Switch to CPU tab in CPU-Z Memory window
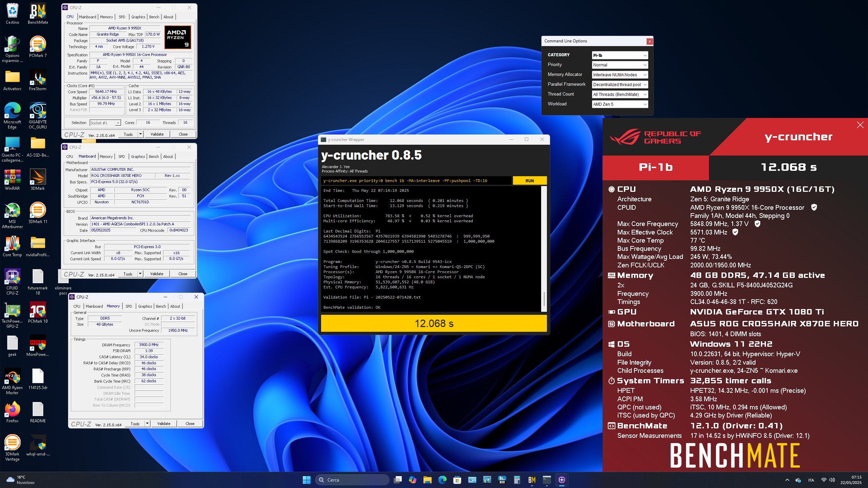 pyautogui.click(x=77, y=306)
